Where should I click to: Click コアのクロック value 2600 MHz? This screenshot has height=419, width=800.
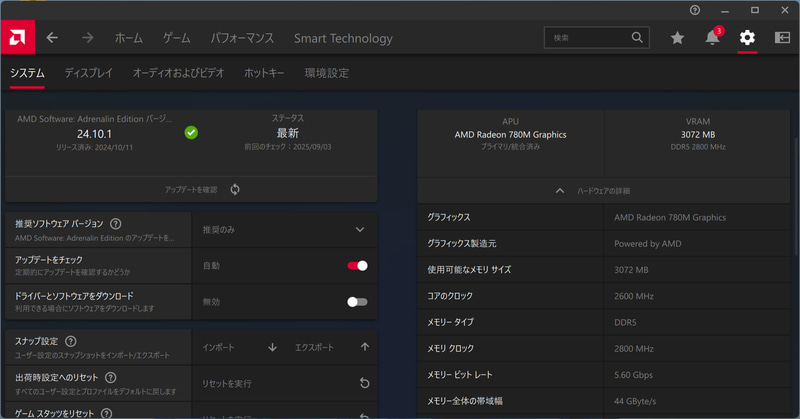pos(634,296)
